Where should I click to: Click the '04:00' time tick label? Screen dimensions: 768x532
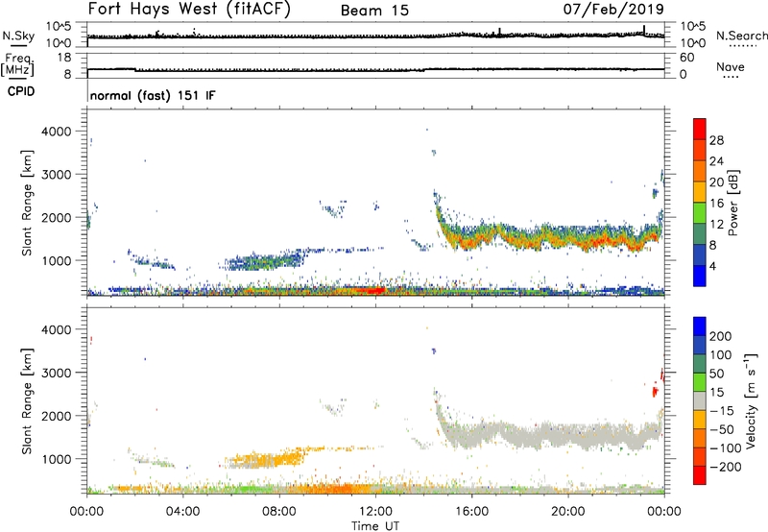click(183, 512)
